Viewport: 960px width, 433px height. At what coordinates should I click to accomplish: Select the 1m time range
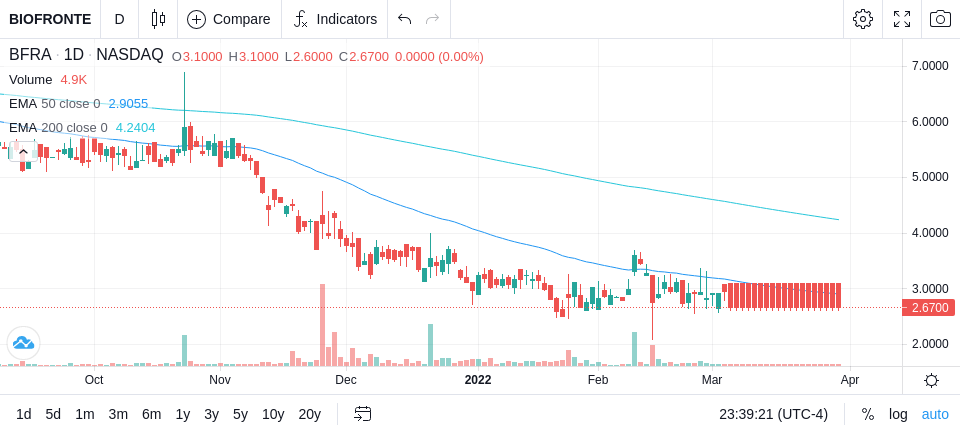pyautogui.click(x=84, y=415)
